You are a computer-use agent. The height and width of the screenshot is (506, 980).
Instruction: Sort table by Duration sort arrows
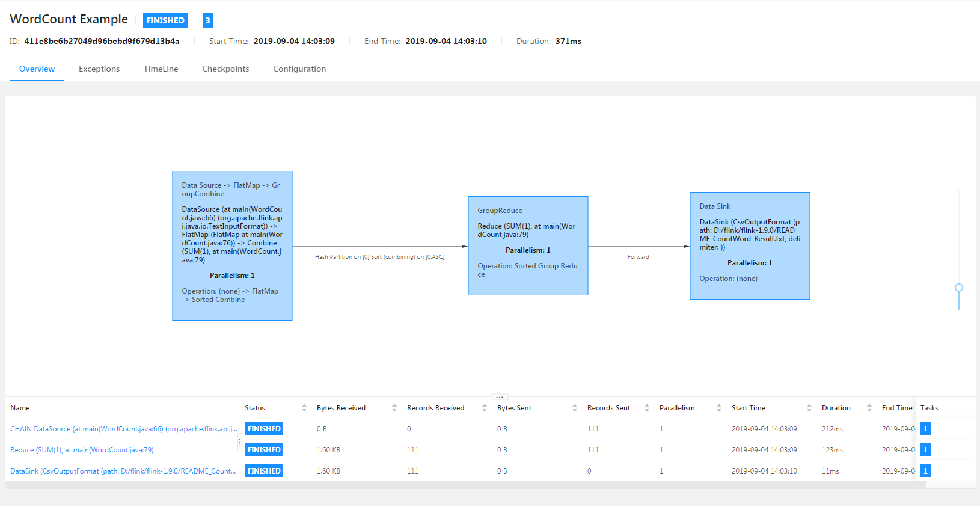click(869, 408)
